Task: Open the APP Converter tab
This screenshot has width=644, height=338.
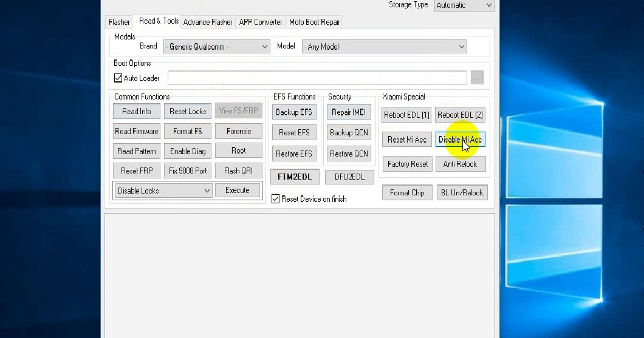Action: [x=261, y=22]
